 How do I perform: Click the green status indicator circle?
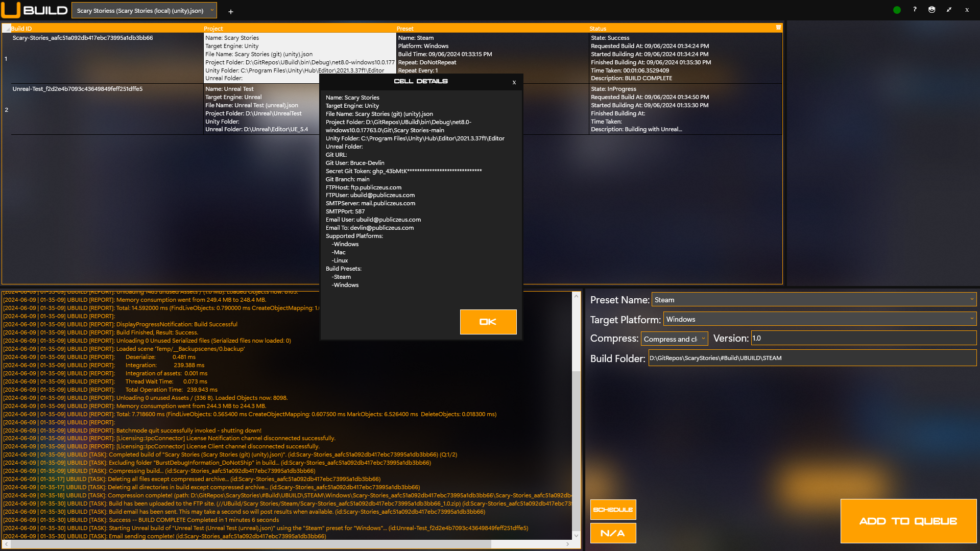[897, 10]
